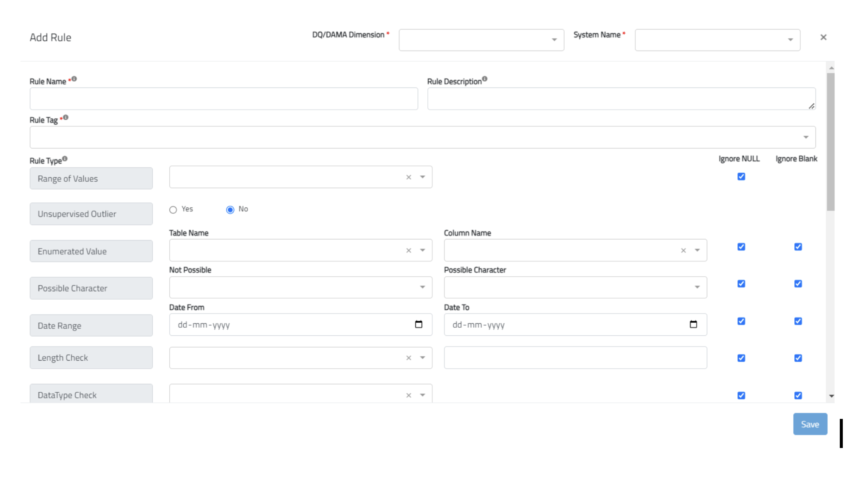This screenshot has width=868, height=481.
Task: Click the Save button
Action: 810,424
